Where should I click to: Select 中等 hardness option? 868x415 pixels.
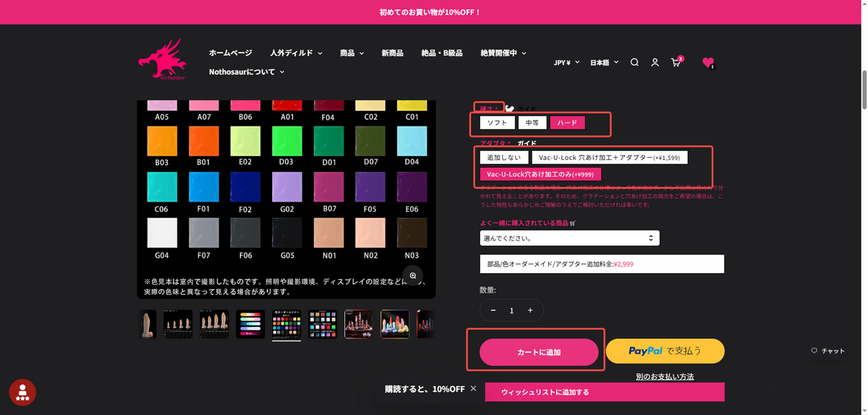532,123
